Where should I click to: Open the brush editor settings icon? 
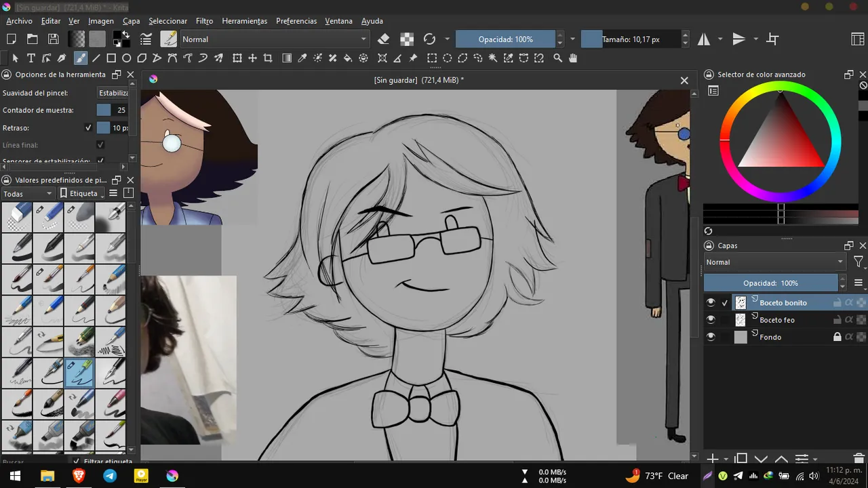(146, 39)
